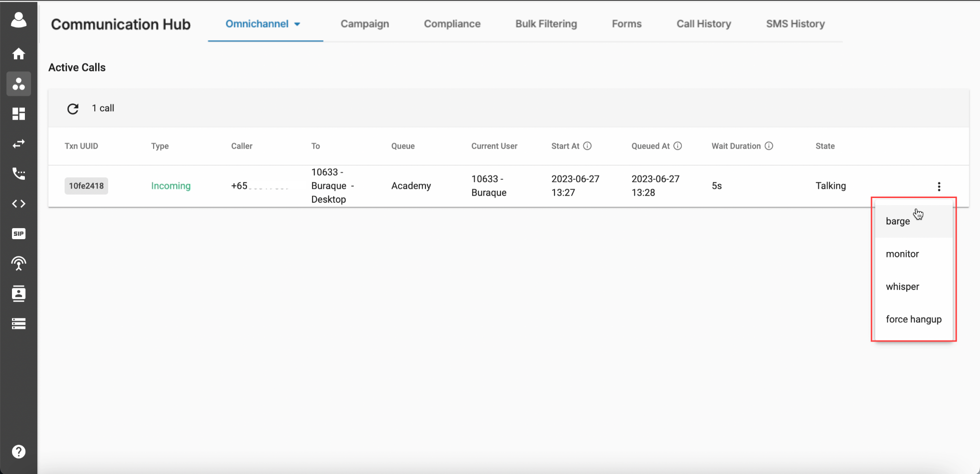The height and width of the screenshot is (474, 980).
Task: Click the To column header
Action: click(315, 146)
